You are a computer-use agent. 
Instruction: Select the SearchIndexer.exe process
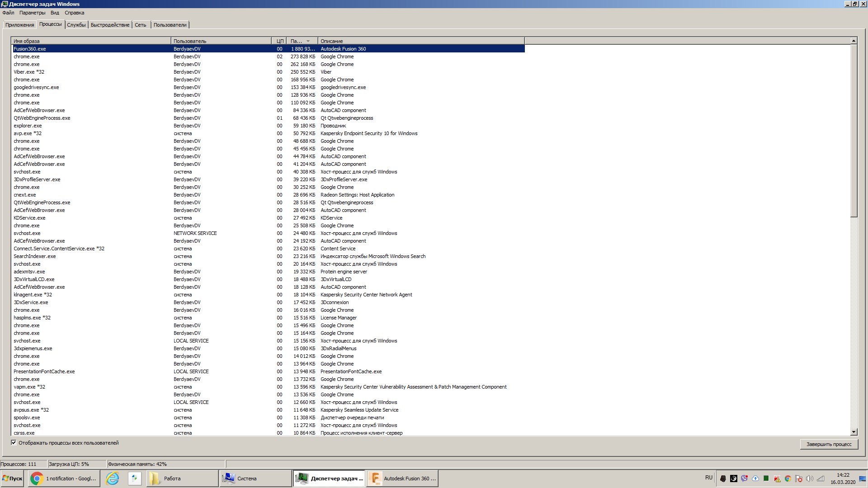tap(268, 256)
